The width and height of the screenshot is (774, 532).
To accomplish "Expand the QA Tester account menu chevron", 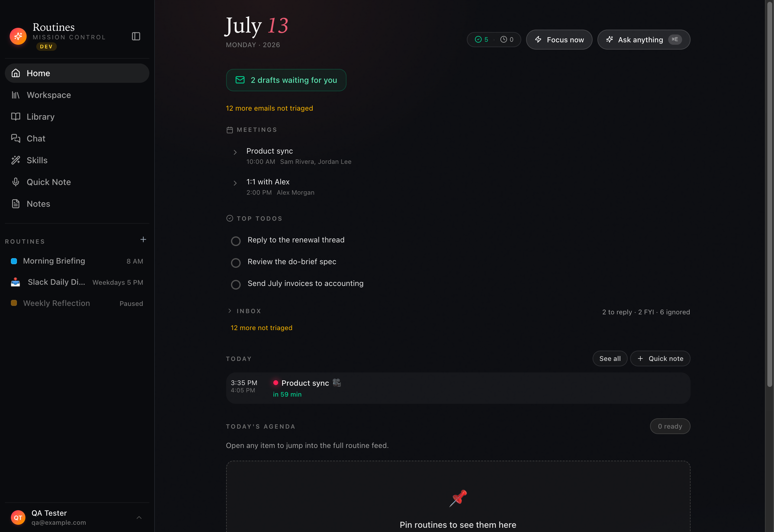I will pos(139,518).
